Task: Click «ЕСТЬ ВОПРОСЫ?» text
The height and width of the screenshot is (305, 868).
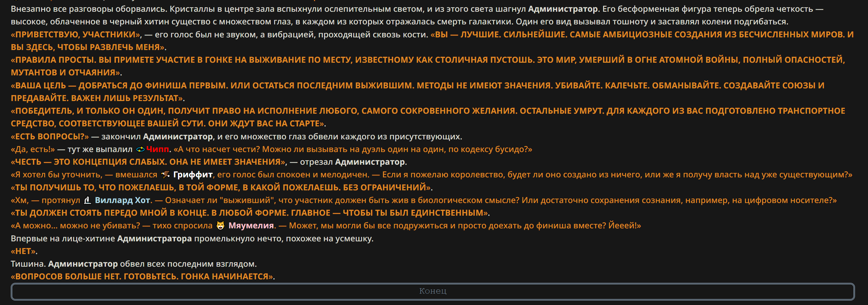Action: click(x=50, y=136)
